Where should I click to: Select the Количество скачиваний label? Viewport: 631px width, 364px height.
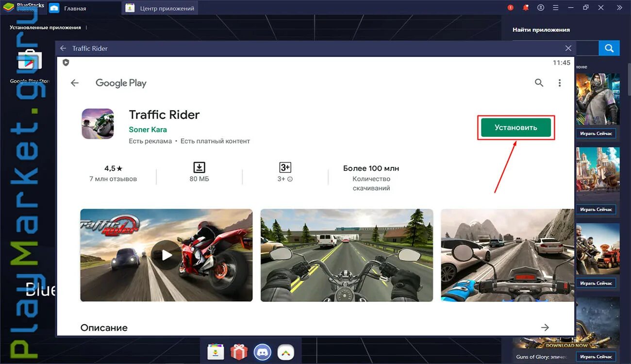[x=371, y=183]
